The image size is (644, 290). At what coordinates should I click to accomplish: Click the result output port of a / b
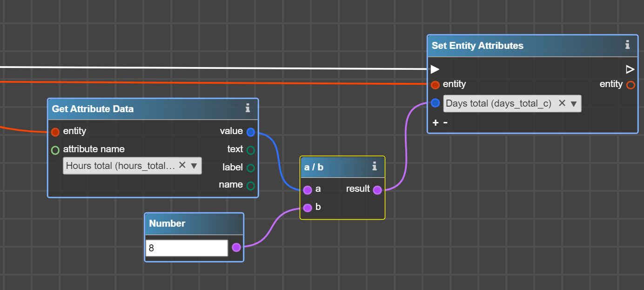pos(377,190)
